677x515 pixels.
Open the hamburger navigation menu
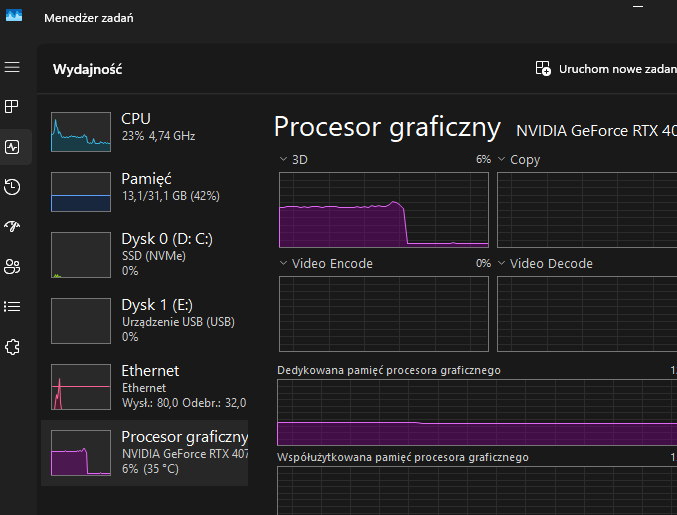[x=12, y=67]
